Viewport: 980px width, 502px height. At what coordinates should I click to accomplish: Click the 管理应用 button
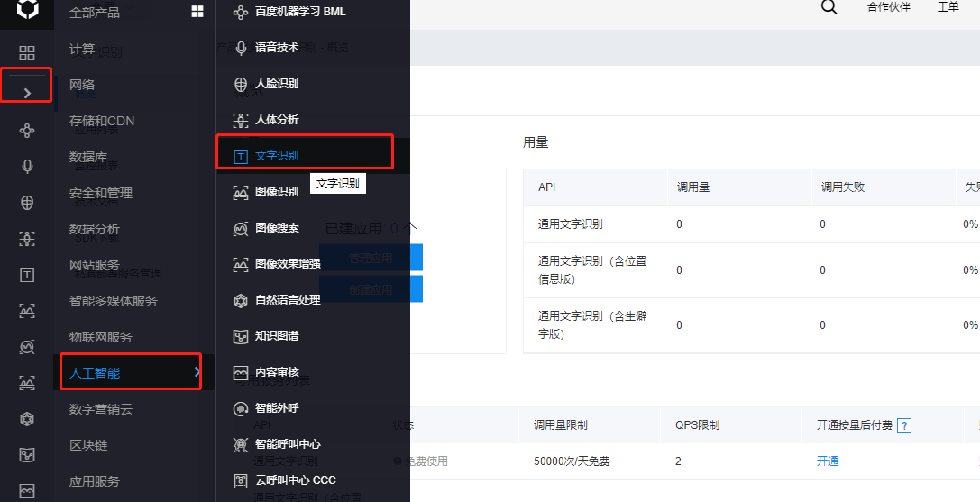tap(371, 258)
